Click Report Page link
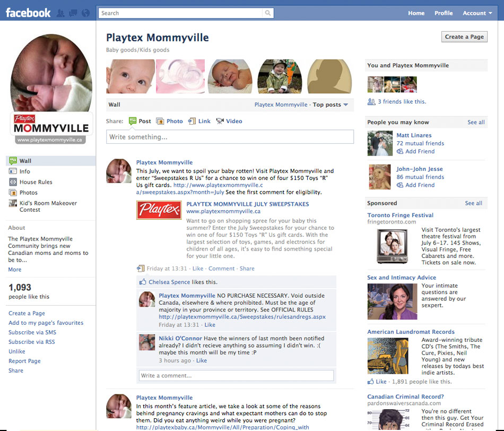The width and height of the screenshot is (504, 431). 24,361
